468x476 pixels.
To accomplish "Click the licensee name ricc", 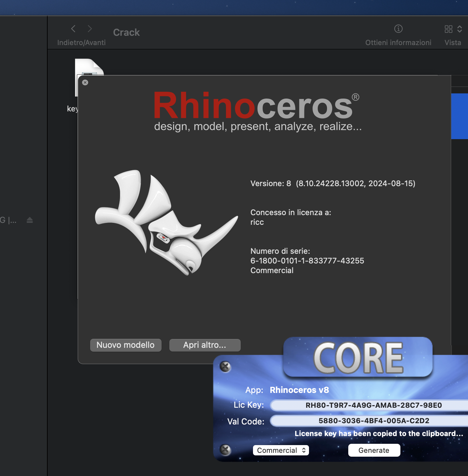I will click(257, 222).
